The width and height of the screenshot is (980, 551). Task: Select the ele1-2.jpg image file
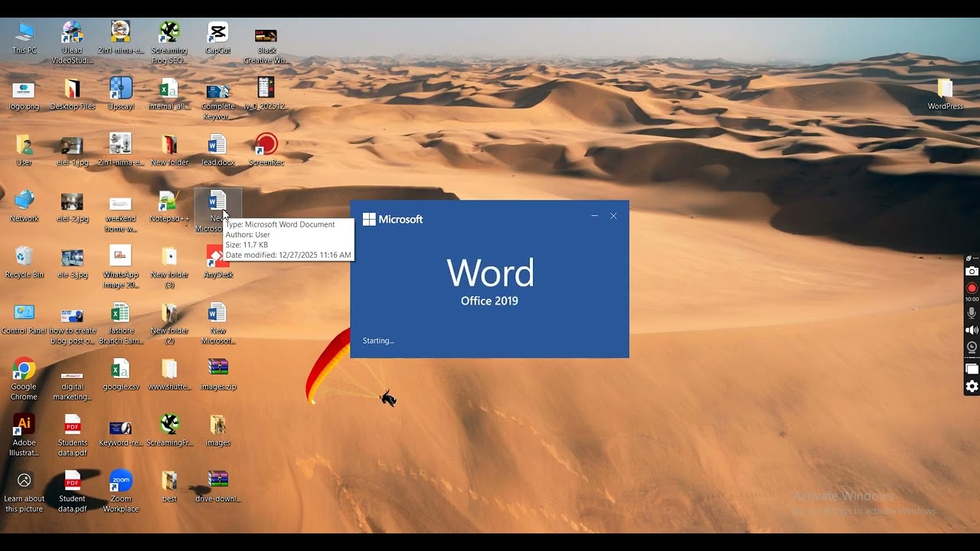click(72, 206)
